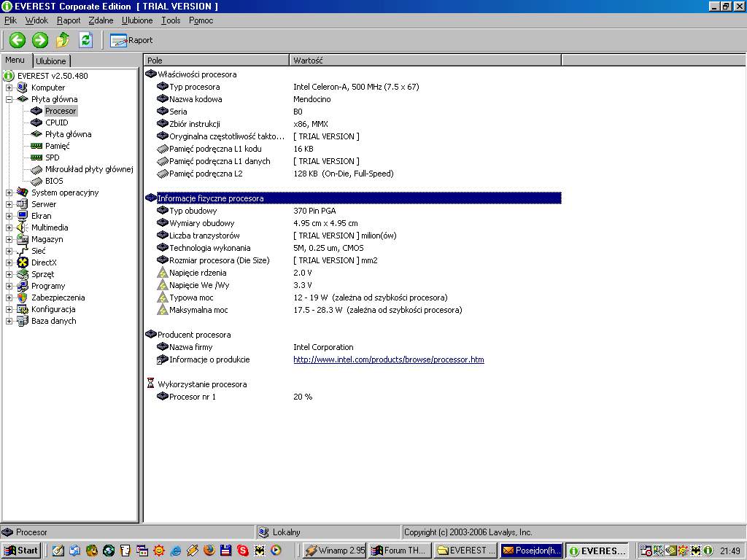Screen dimensions: 747x560
Task: Click the Windows Start button
Action: [x=21, y=551]
